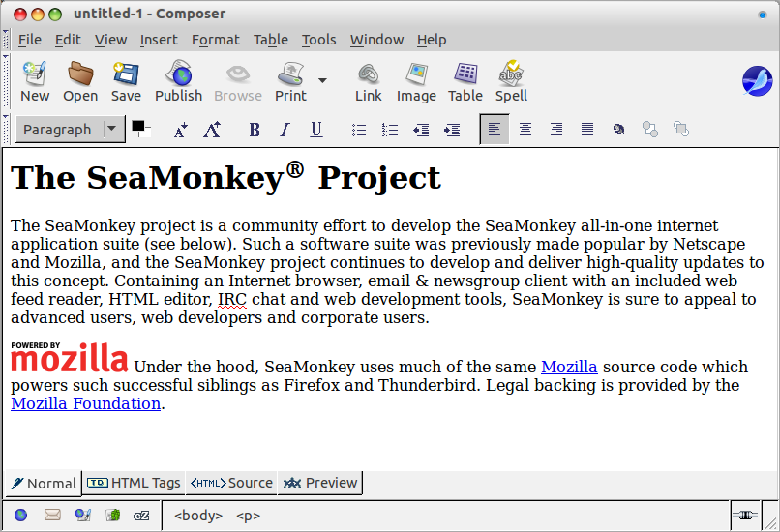Toggle bulleted list
The width and height of the screenshot is (780, 532).
[359, 130]
